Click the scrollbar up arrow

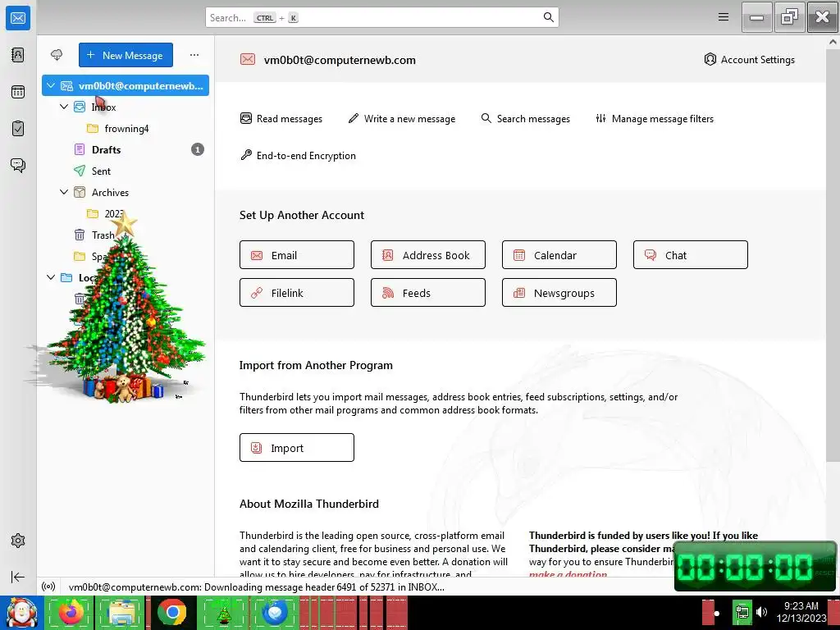tap(833, 42)
